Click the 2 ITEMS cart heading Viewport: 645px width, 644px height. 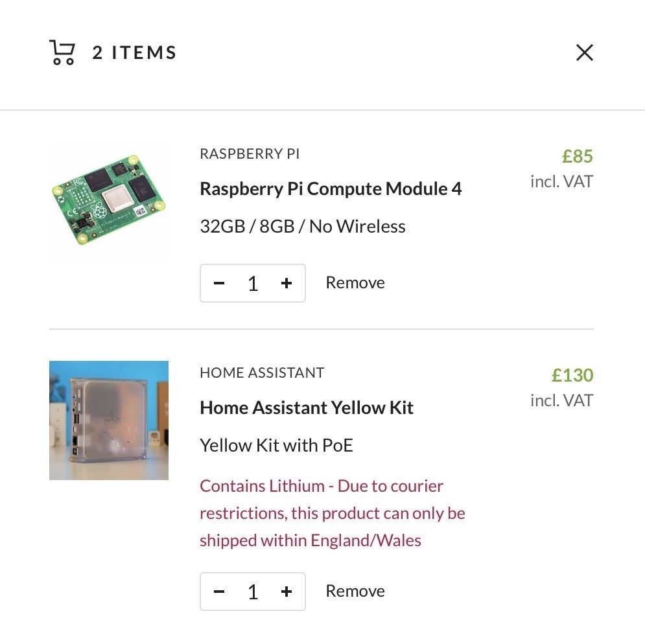point(134,52)
